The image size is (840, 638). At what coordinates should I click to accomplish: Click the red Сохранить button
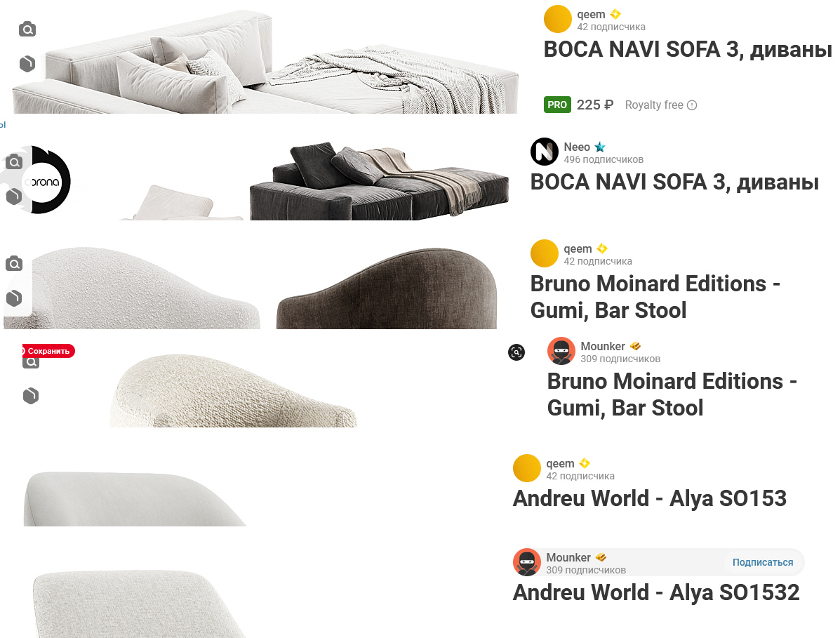coord(48,351)
